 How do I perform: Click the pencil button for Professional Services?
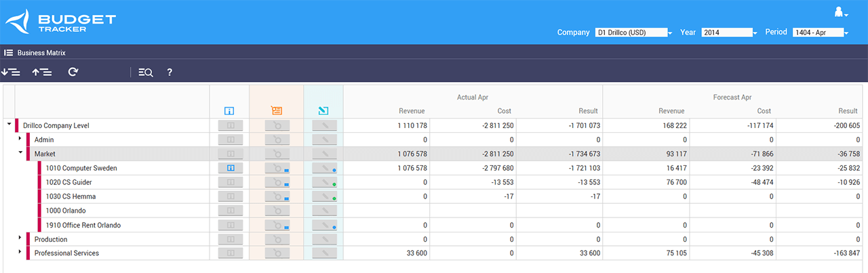tap(325, 253)
